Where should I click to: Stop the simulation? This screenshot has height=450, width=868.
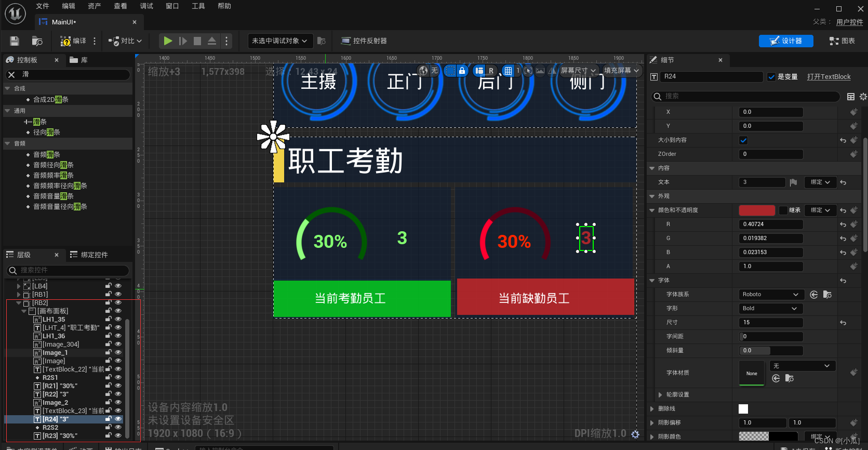click(x=197, y=41)
